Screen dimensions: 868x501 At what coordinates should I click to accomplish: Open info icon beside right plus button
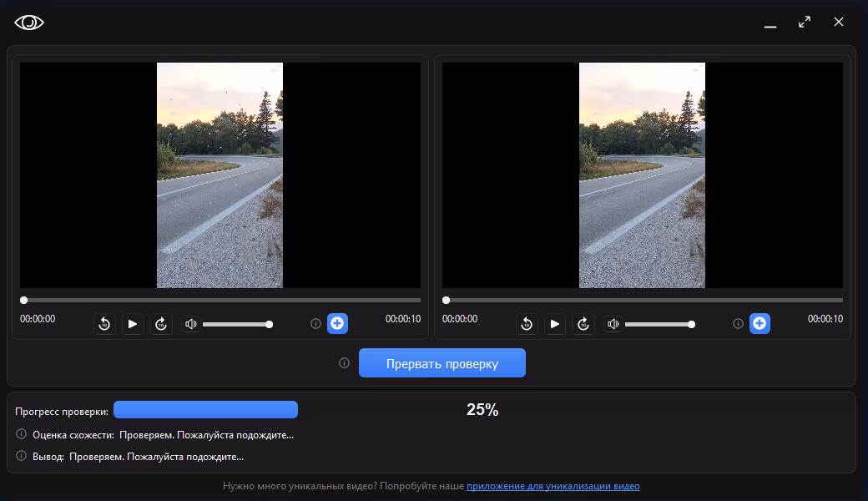[x=738, y=323]
